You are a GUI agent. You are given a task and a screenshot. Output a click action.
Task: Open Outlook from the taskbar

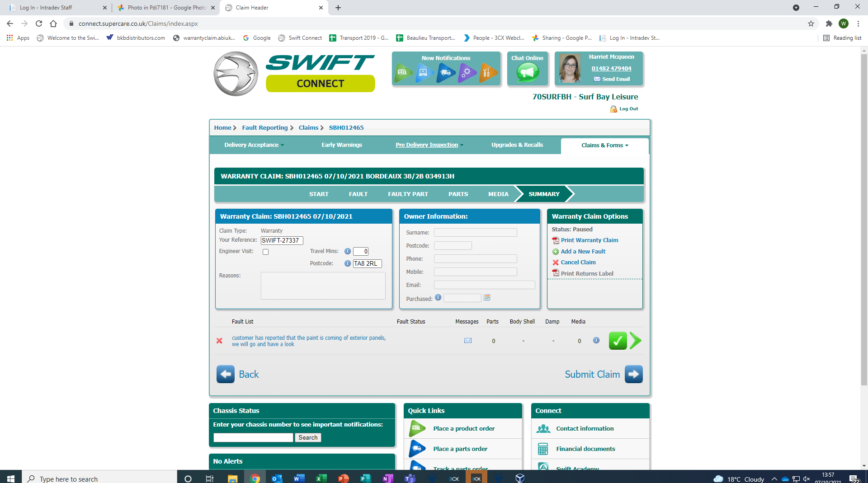click(277, 478)
